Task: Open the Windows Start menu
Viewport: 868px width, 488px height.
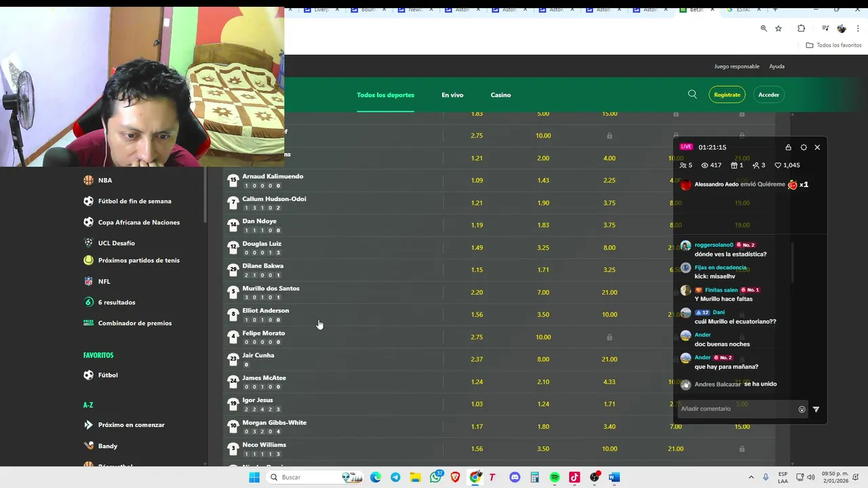Action: [x=254, y=477]
